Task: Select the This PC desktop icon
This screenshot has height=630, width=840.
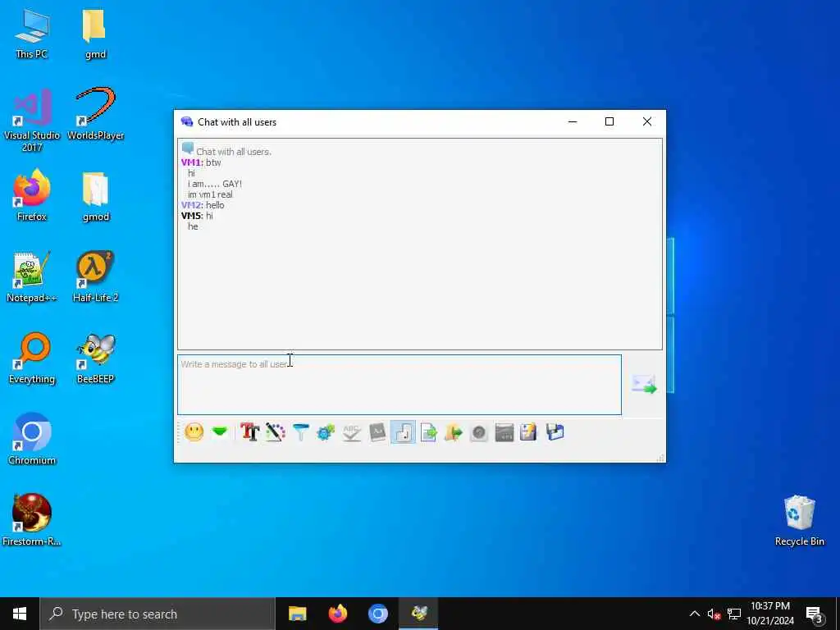Action: tap(32, 33)
